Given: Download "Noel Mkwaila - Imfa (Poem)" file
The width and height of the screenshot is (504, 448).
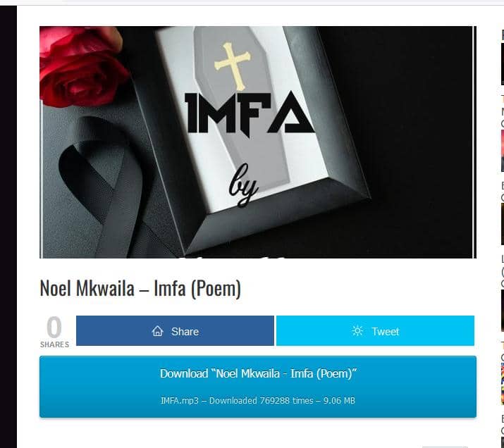Looking at the screenshot, I should click(x=258, y=374).
